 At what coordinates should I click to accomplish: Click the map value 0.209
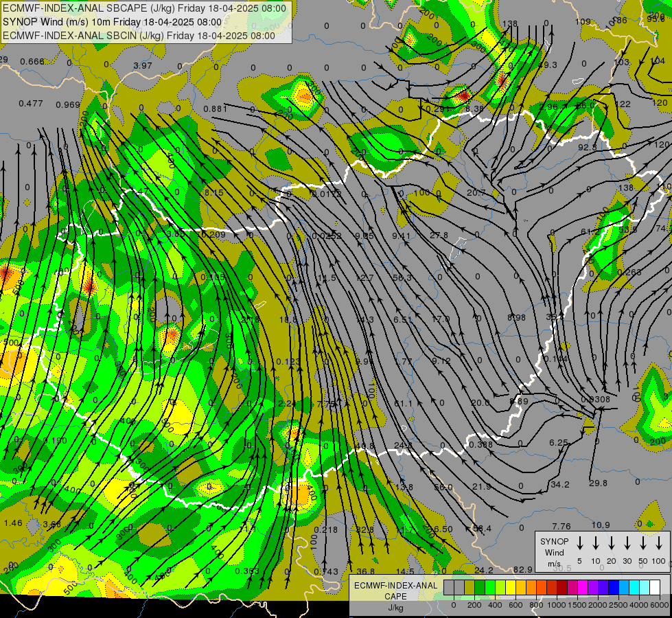tap(213, 235)
